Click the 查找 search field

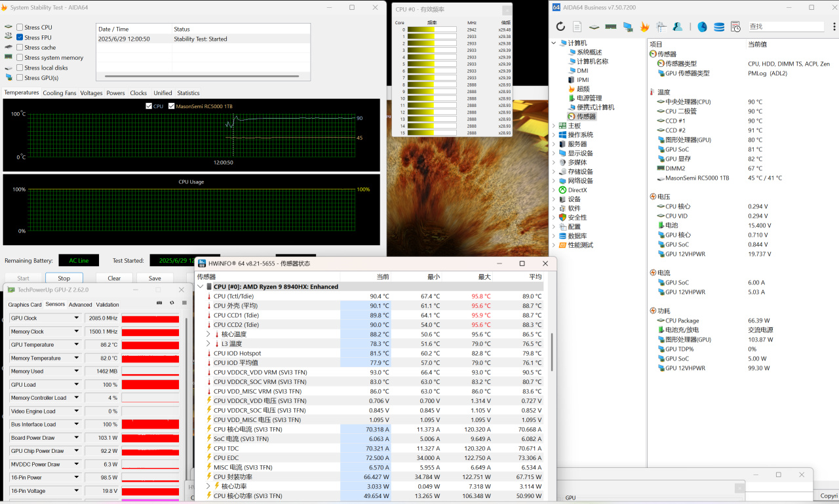785,27
